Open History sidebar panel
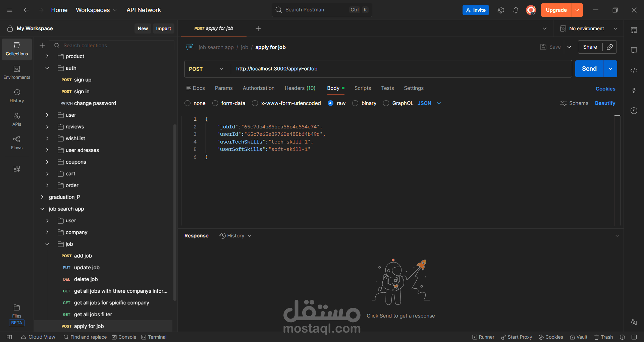Image resolution: width=644 pixels, height=342 pixels. [17, 96]
